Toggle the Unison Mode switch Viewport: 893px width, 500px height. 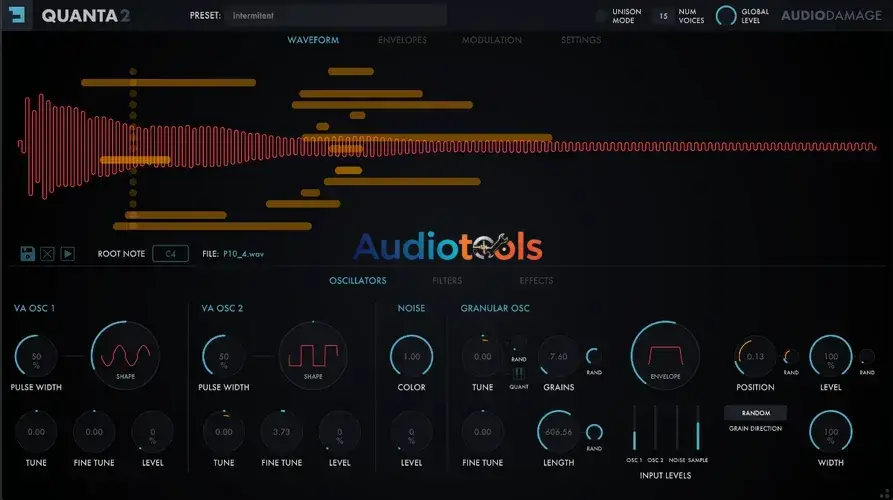pos(600,16)
